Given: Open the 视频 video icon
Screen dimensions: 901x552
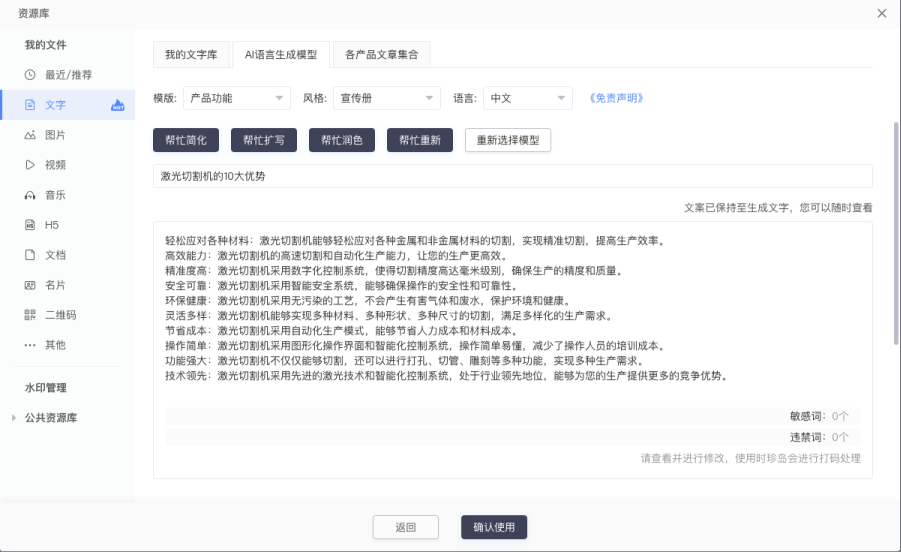Looking at the screenshot, I should pos(30,165).
